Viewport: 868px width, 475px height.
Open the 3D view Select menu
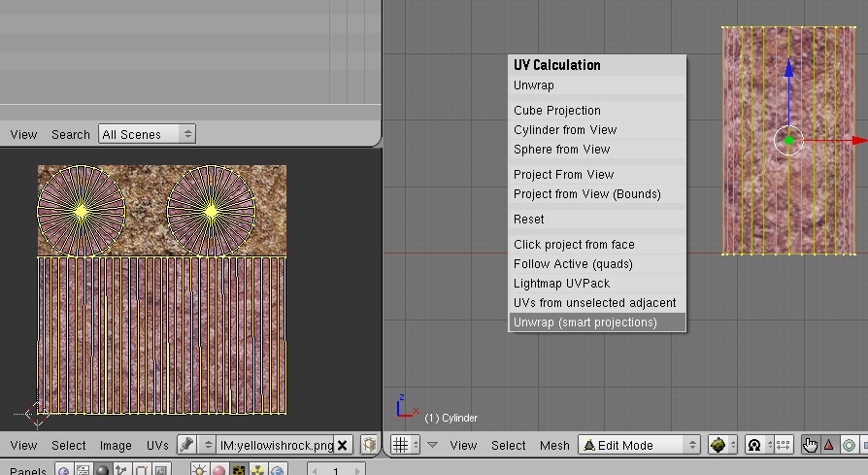tap(508, 445)
